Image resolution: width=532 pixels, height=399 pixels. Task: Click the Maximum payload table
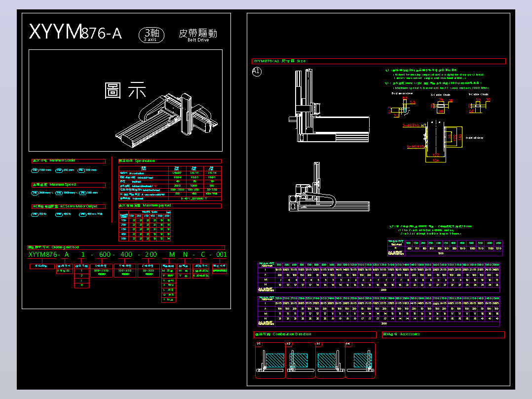(x=145, y=226)
